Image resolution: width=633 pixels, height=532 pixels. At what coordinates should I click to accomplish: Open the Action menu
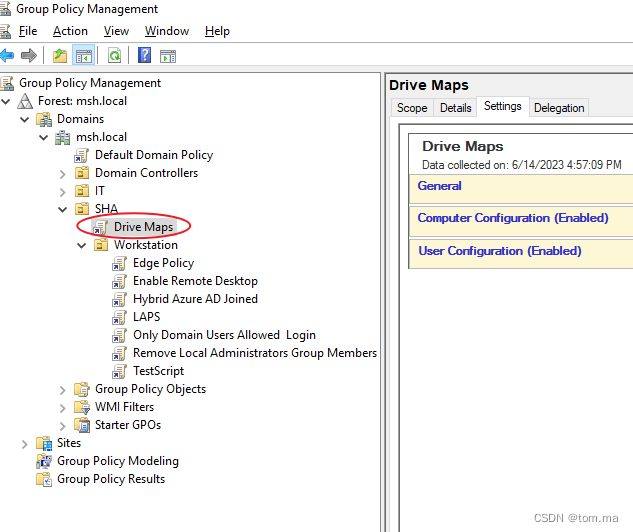[70, 31]
